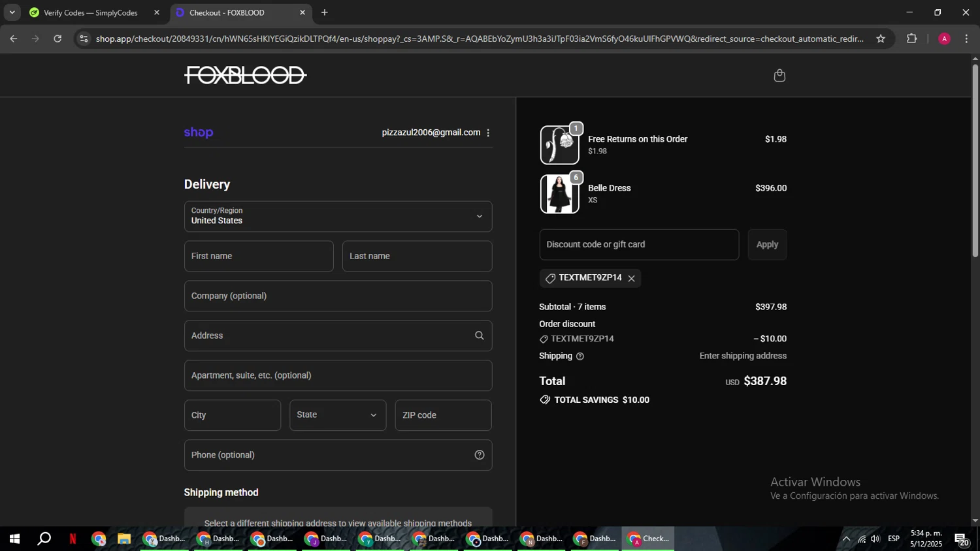Screen dimensions: 980x551
Task: Switch to the Checkout Chrome taskbar window
Action: (648, 539)
